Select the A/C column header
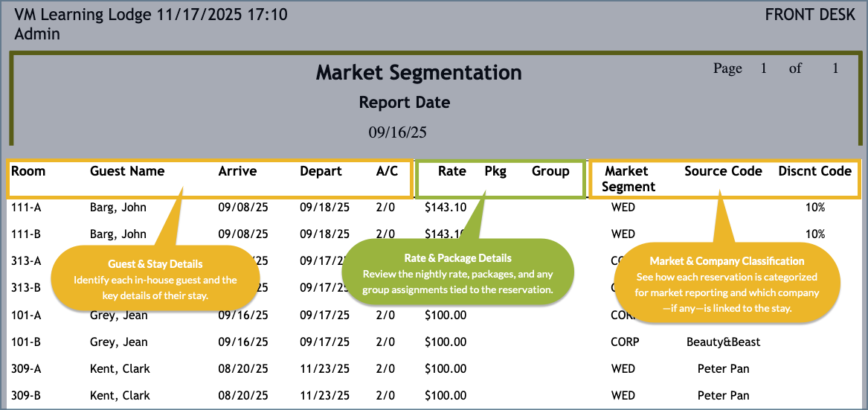This screenshot has width=868, height=410. pos(387,171)
